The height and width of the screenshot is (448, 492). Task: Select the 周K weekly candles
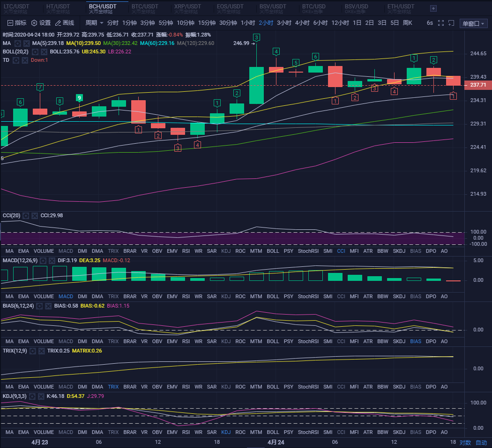click(407, 23)
